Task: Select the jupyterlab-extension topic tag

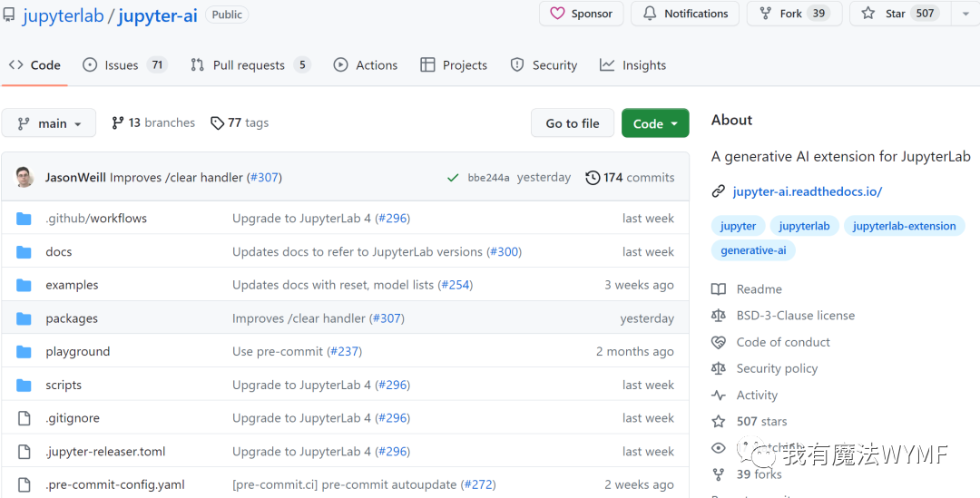Action: tap(905, 226)
